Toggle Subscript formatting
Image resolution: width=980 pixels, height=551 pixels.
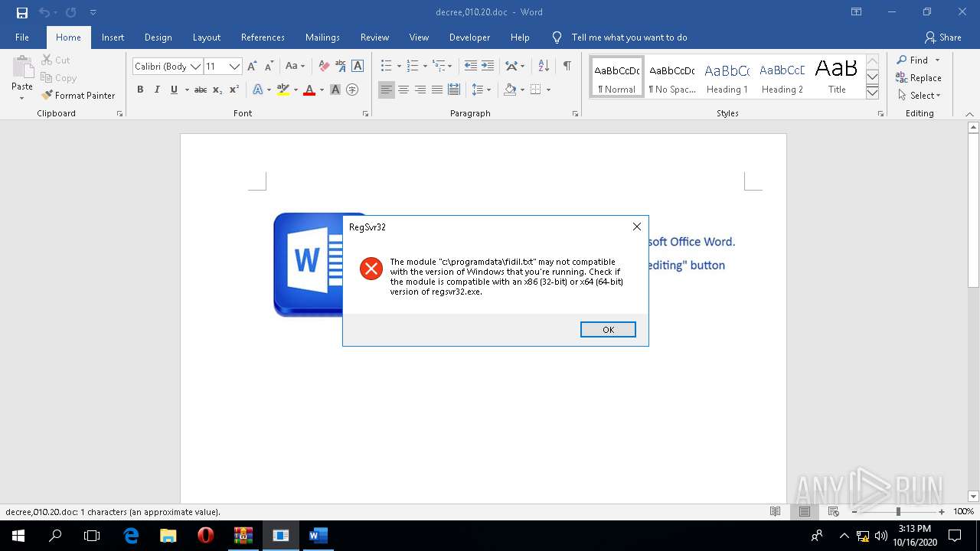217,90
